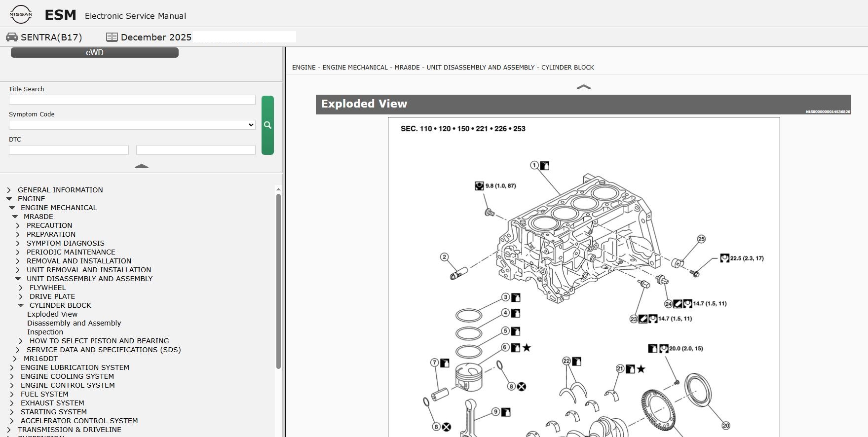Click the breadcrumb path text
Viewport: 868px width, 437px height.
[443, 68]
